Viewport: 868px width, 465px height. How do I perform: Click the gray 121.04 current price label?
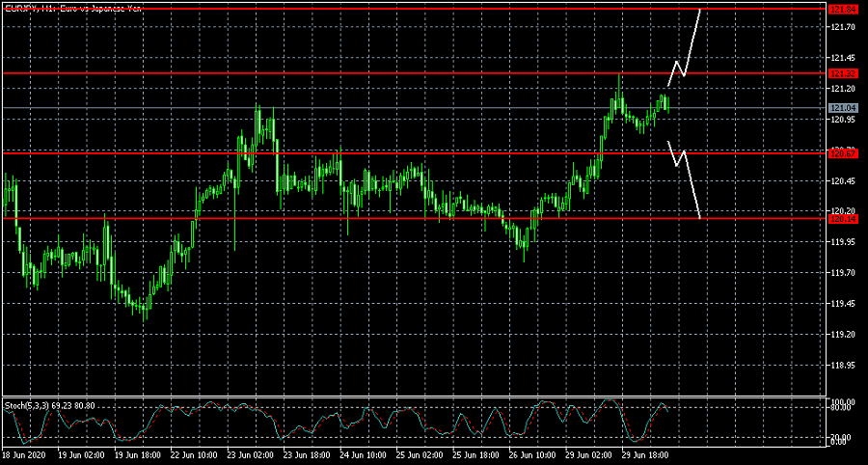point(843,107)
